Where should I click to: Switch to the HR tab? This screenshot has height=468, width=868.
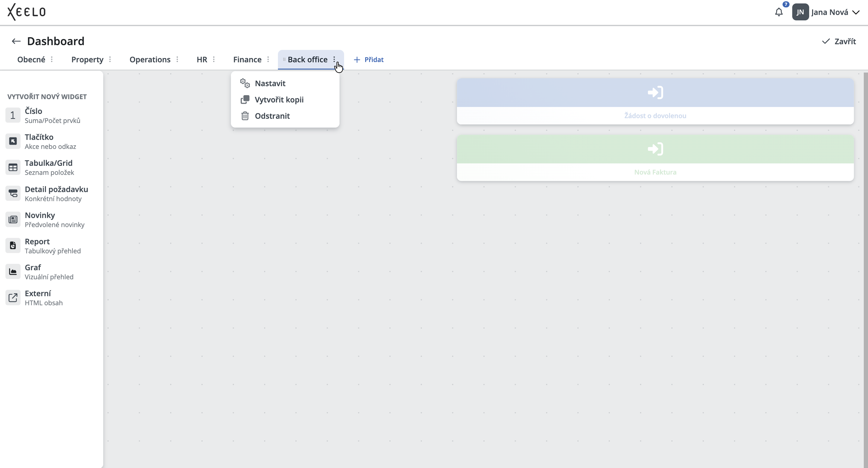click(202, 60)
